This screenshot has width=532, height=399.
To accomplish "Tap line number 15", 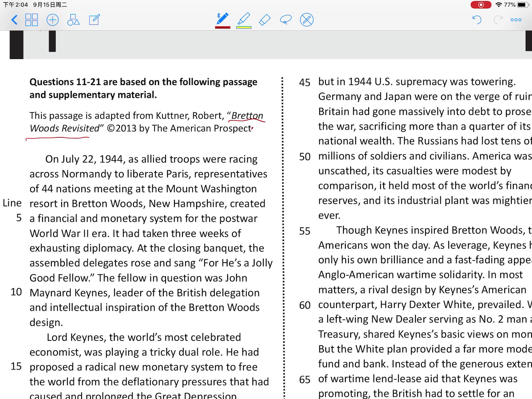I will click(16, 366).
